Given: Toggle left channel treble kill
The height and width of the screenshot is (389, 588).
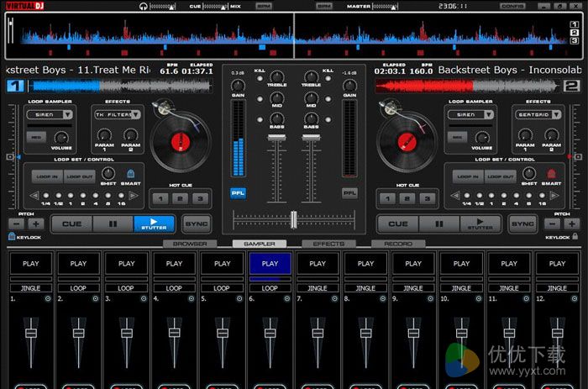Looking at the screenshot, I should 260,79.
